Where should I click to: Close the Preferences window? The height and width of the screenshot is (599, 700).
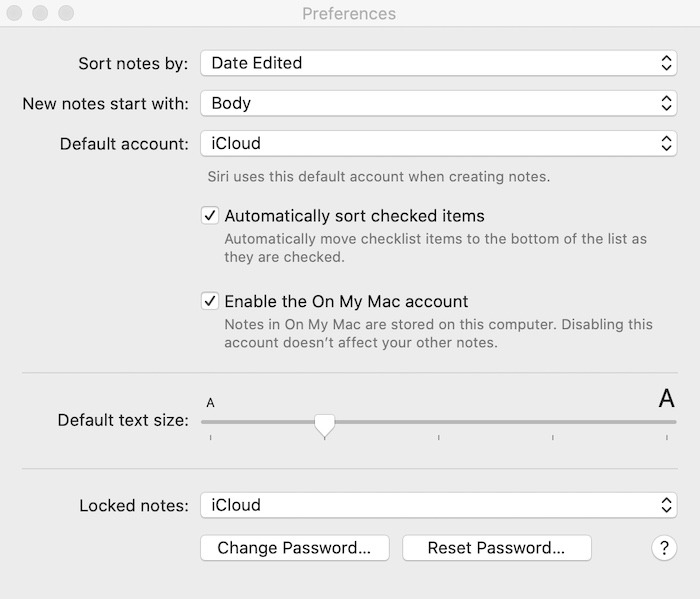pos(14,13)
